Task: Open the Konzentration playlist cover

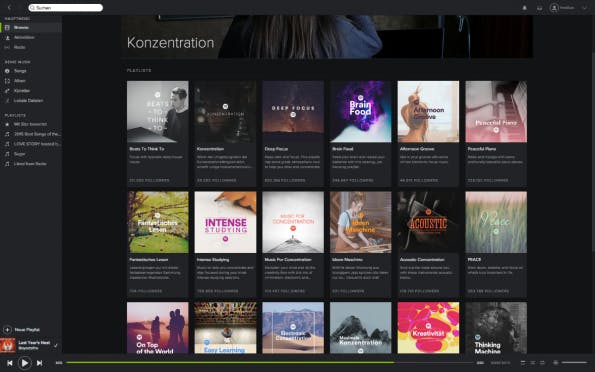Action: coord(225,112)
